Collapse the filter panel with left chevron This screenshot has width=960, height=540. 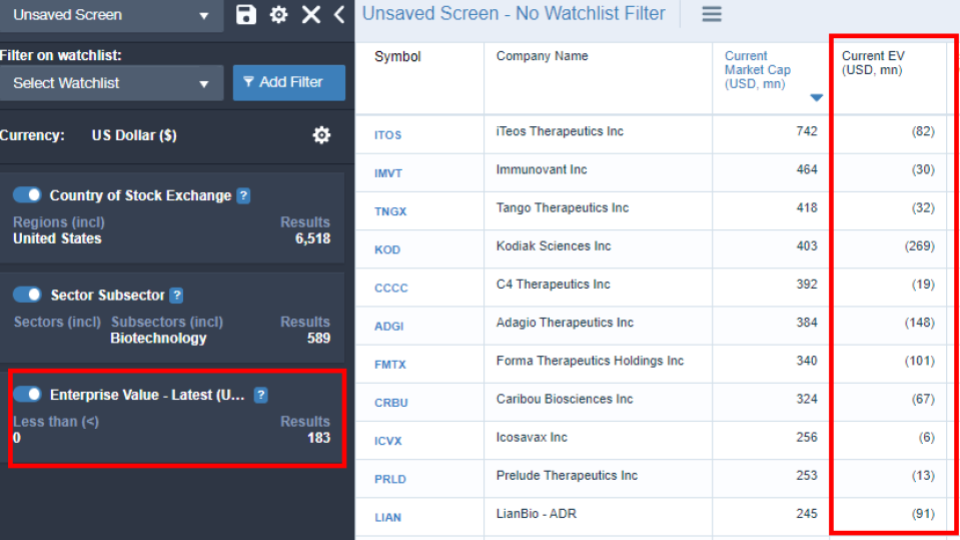[x=340, y=14]
